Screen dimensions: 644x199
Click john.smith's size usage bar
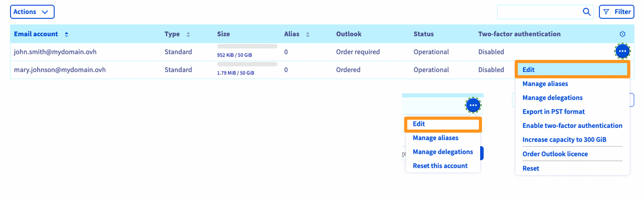(247, 46)
